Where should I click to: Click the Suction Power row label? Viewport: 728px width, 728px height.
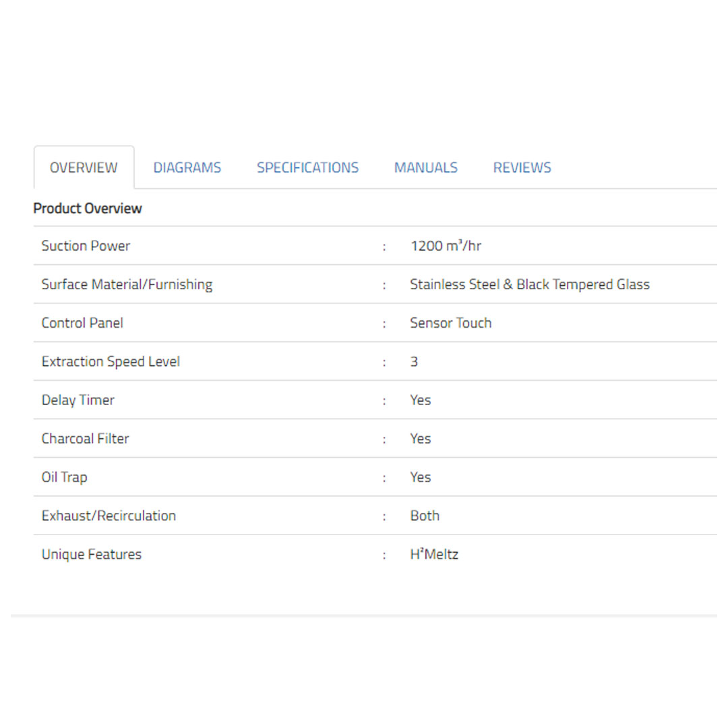(86, 246)
